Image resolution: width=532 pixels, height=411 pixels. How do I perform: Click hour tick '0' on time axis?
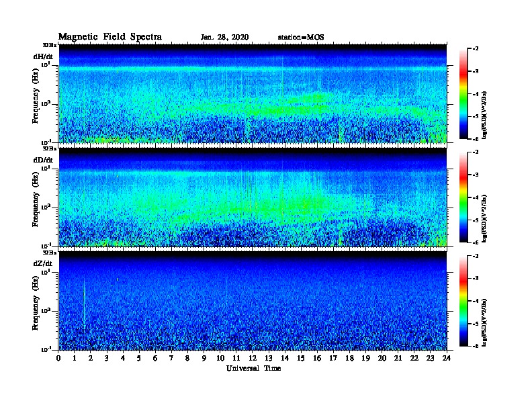pyautogui.click(x=58, y=359)
